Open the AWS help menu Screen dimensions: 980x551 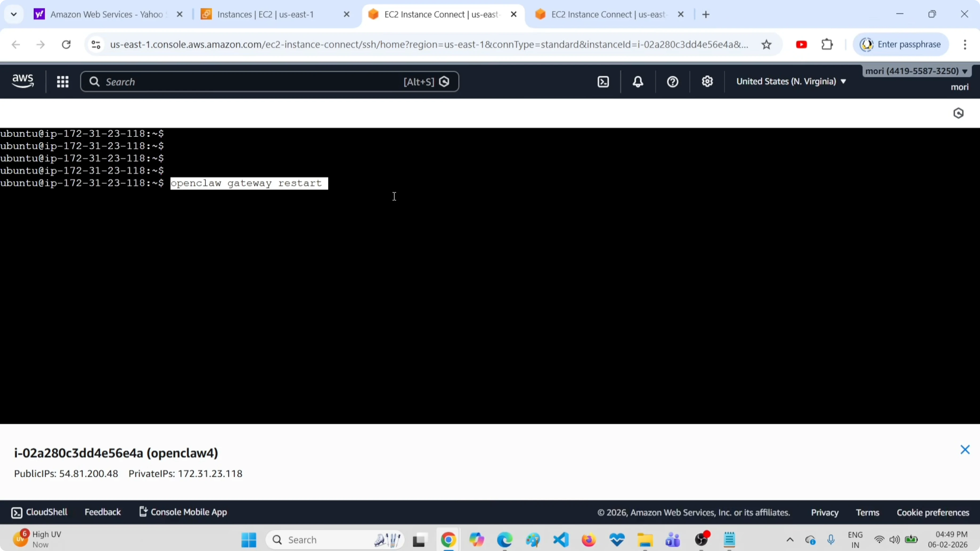coord(672,81)
